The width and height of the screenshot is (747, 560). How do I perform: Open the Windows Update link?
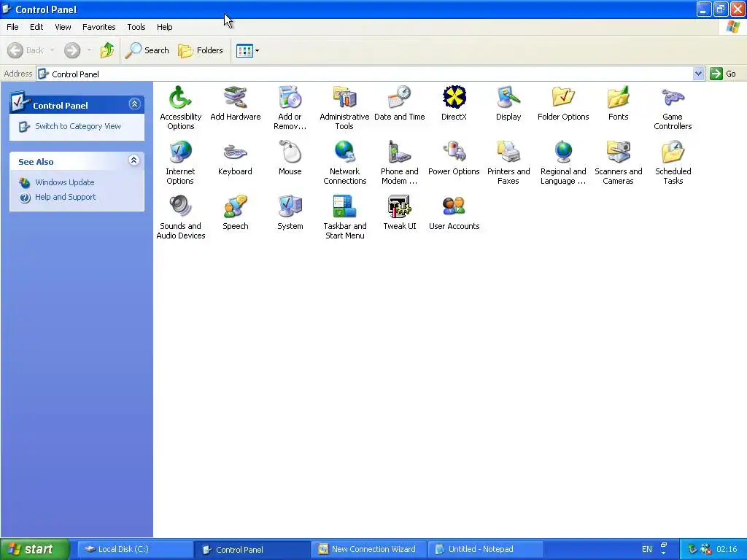65,182
